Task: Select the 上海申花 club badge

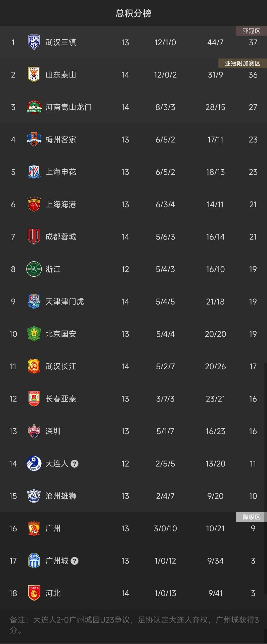Action: pos(34,172)
